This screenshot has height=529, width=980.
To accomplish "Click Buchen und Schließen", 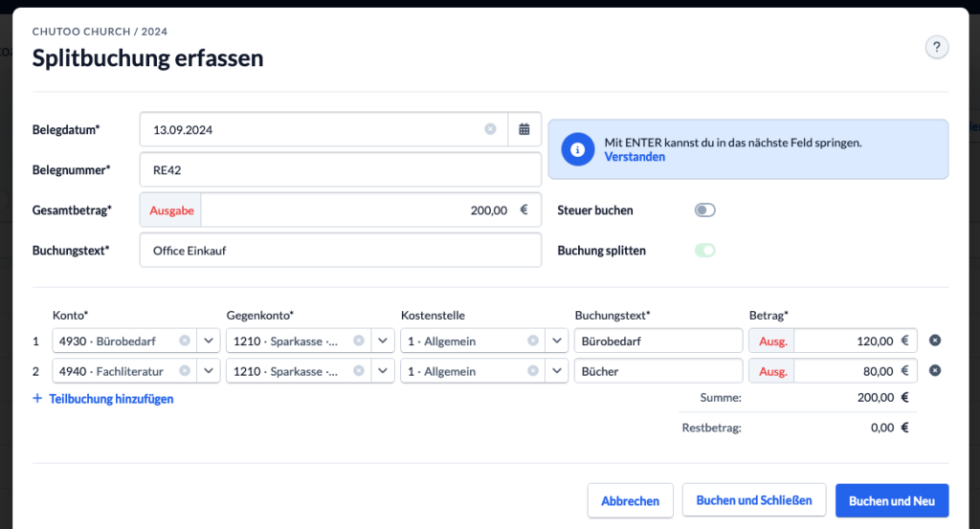I will pos(754,500).
